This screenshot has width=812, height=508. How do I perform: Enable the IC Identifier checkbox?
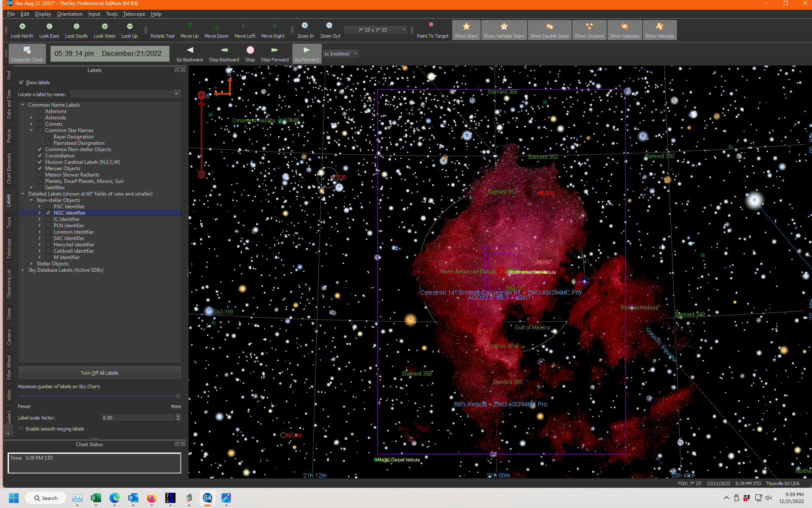48,219
